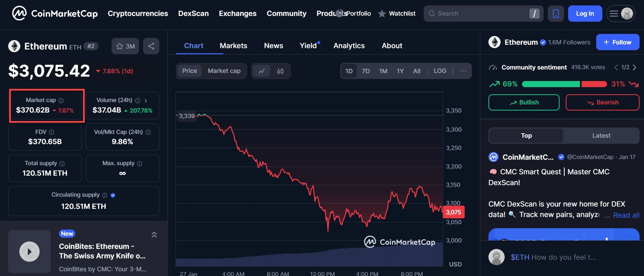Expand Volume (24h) details arrow

click(x=146, y=101)
